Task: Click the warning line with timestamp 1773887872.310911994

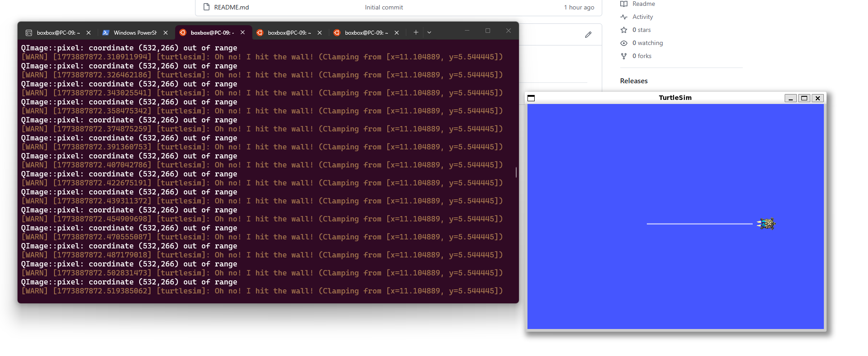Action: point(262,57)
